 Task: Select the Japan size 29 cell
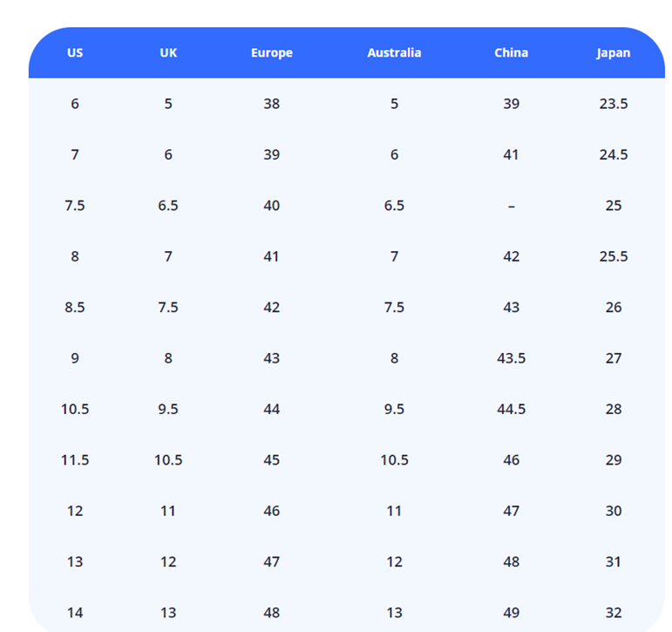[614, 460]
